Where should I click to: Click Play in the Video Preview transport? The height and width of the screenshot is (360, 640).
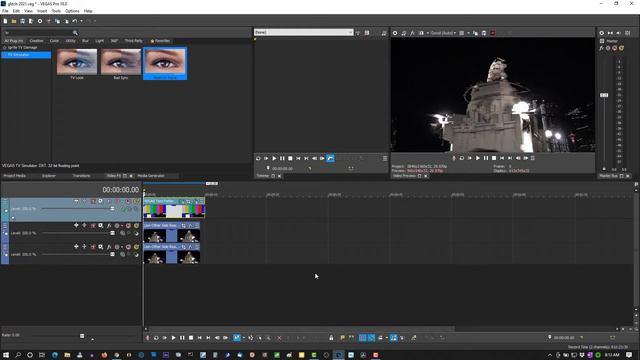478,158
